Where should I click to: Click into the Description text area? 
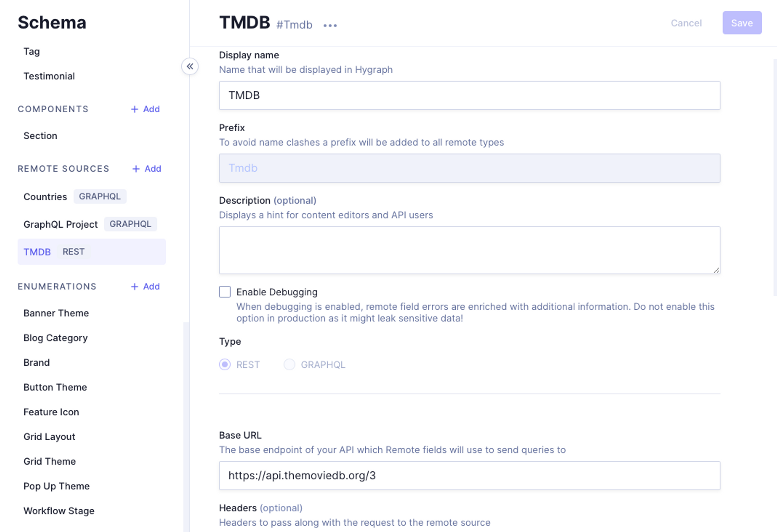[x=469, y=250]
